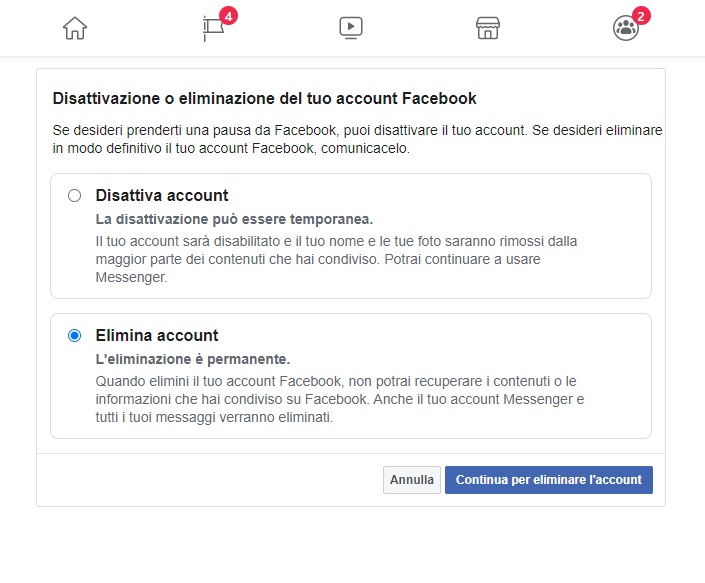Click the Disattiva account option title

click(162, 196)
